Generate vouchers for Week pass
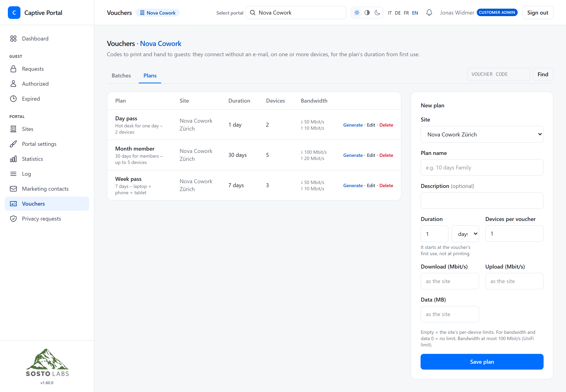 pyautogui.click(x=353, y=185)
